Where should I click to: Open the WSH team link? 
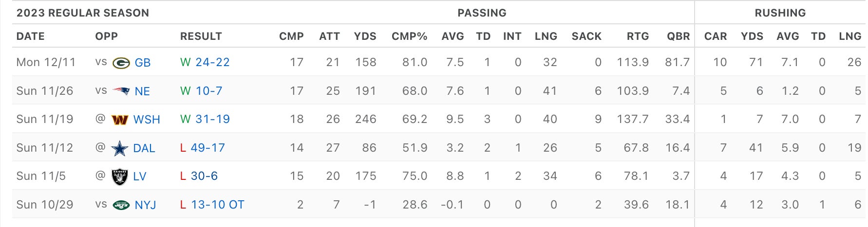pyautogui.click(x=147, y=120)
